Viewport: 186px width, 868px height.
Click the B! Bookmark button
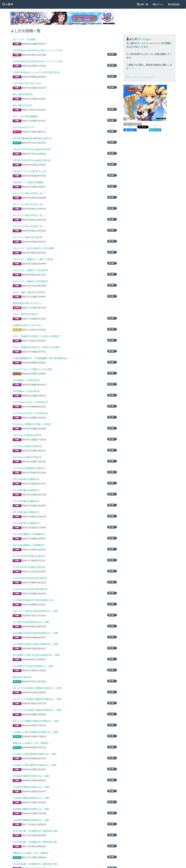[155, 130]
